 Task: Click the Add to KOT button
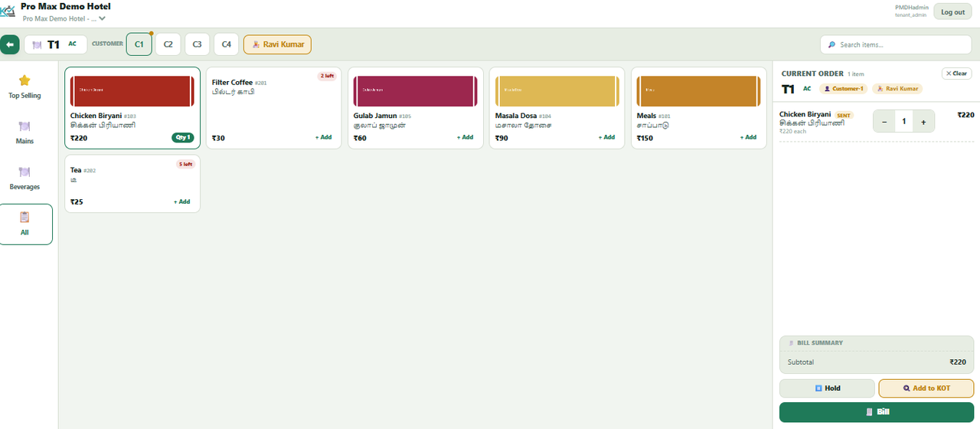[x=926, y=388]
